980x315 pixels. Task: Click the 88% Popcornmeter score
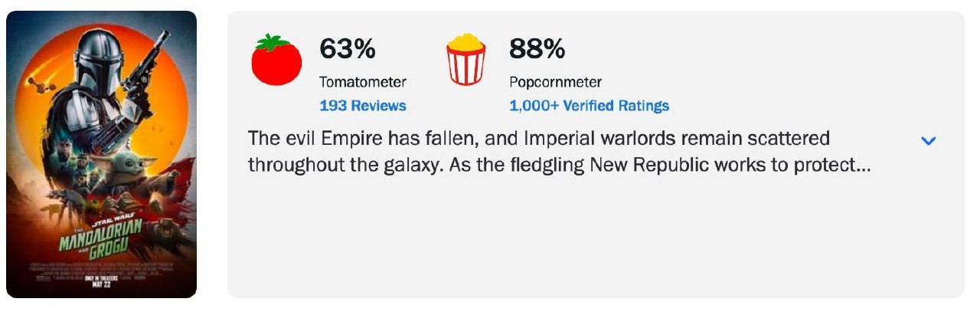537,49
